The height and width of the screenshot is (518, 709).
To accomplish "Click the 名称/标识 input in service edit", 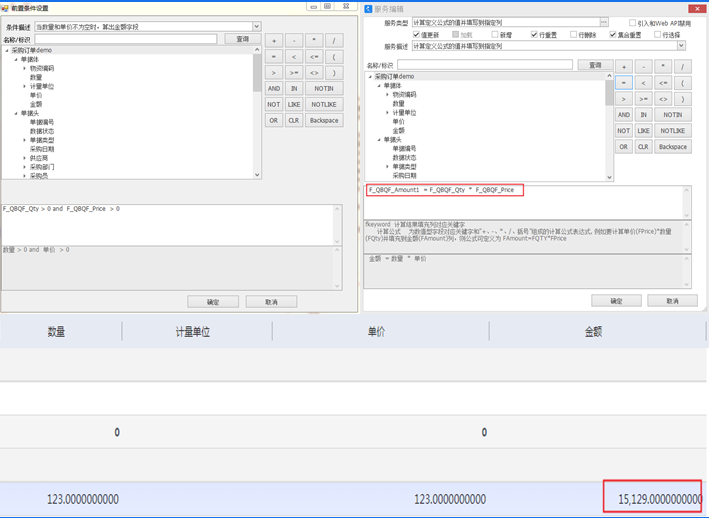I will (485, 65).
